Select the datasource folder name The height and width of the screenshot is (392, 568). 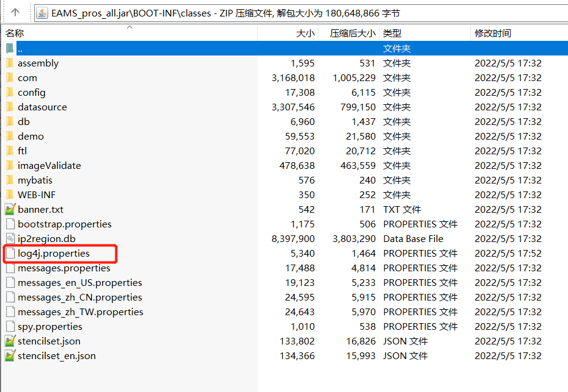click(x=42, y=107)
